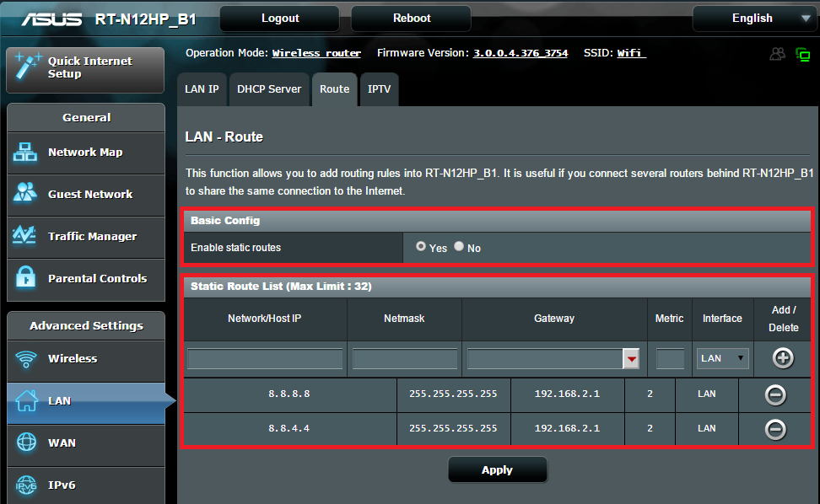Open the English language dropdown

[755, 19]
